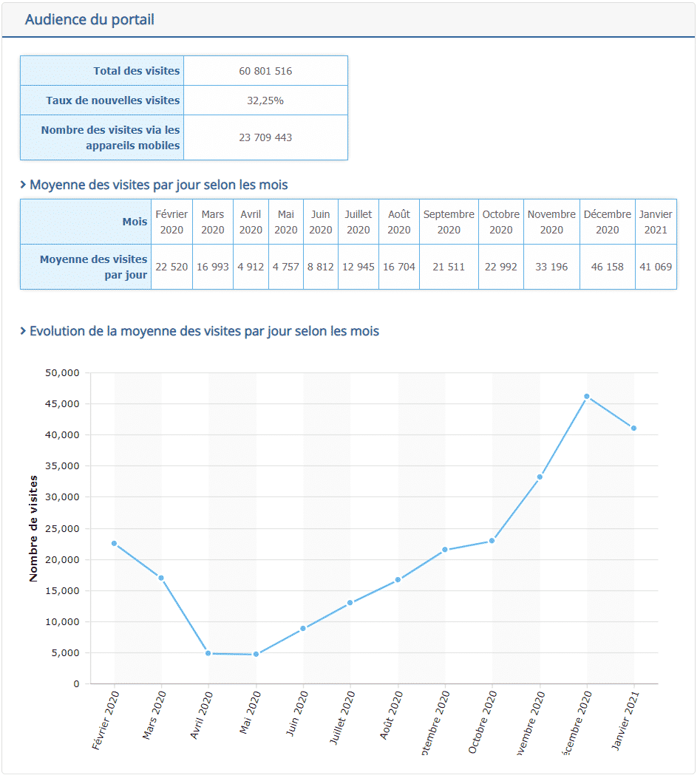The image size is (700, 778).
Task: Click the Septembre 2020 data point on chart
Action: [445, 550]
